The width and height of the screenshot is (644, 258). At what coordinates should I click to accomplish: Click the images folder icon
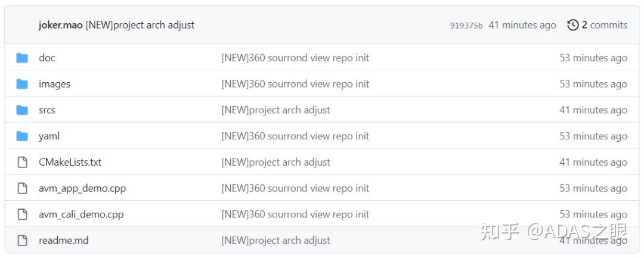pos(22,84)
